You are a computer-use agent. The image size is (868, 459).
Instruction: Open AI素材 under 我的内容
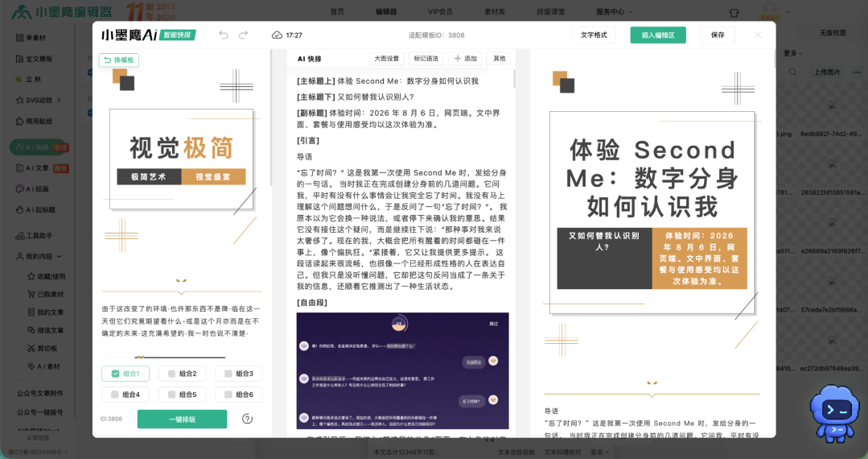click(x=43, y=366)
